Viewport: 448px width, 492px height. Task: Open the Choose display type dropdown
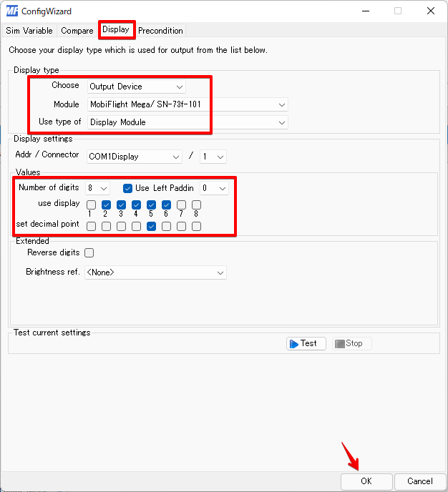(x=137, y=87)
